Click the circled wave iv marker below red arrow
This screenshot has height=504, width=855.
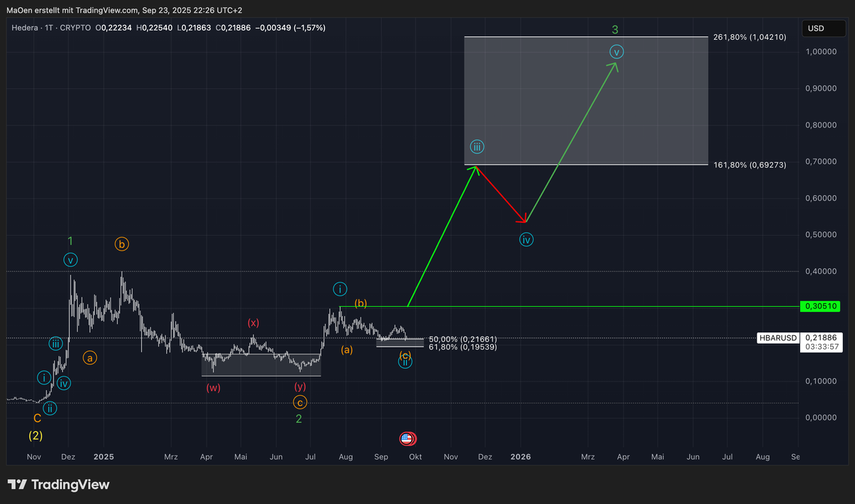[526, 239]
